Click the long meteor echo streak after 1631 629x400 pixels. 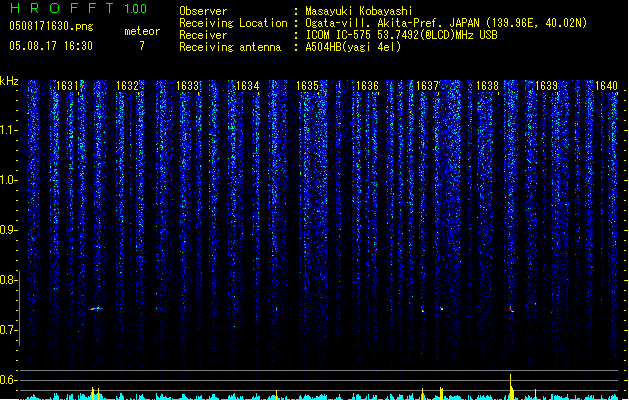coord(95,309)
